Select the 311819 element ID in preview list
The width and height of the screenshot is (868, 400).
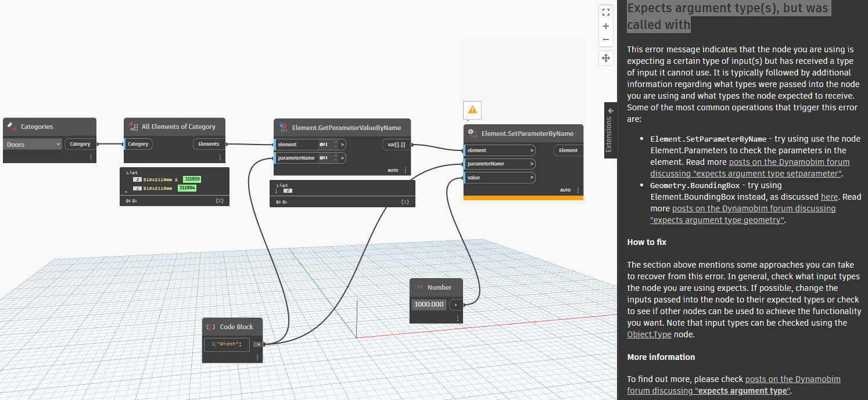click(192, 179)
